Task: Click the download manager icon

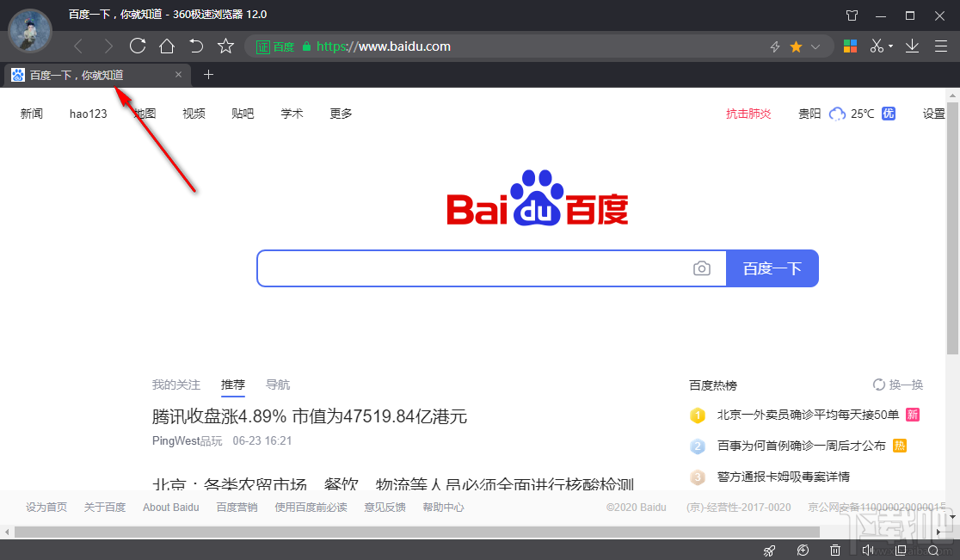Action: 912,46
